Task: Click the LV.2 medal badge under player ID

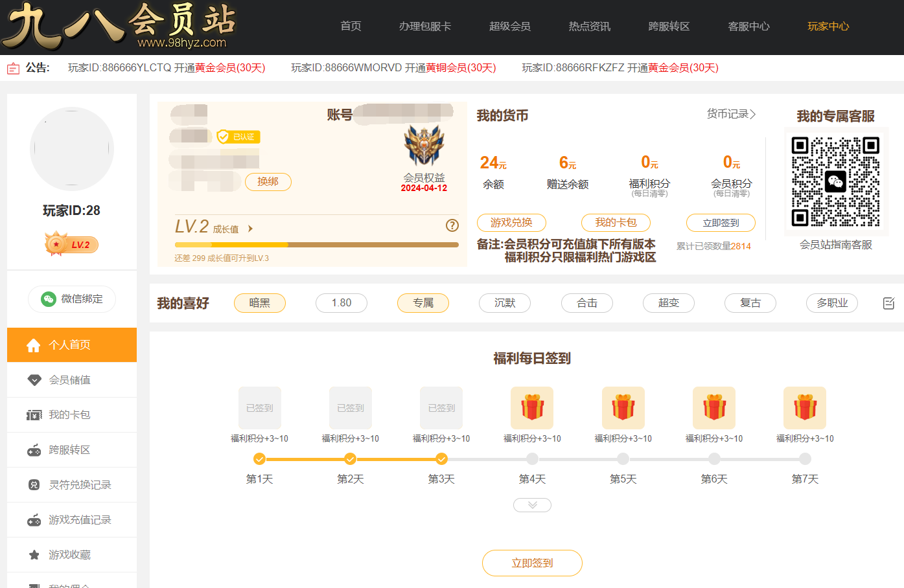Action: pos(71,245)
